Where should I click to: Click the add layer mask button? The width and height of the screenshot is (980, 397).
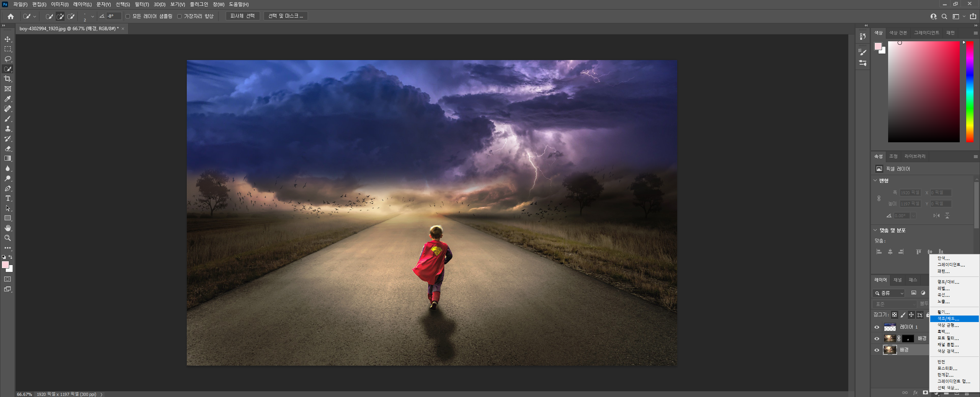[x=926, y=393]
